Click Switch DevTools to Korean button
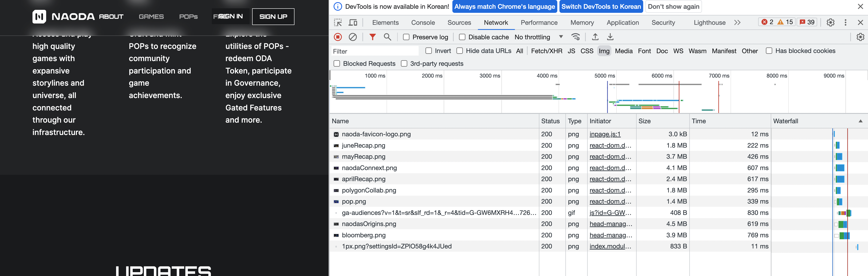The width and height of the screenshot is (868, 276). tap(601, 6)
